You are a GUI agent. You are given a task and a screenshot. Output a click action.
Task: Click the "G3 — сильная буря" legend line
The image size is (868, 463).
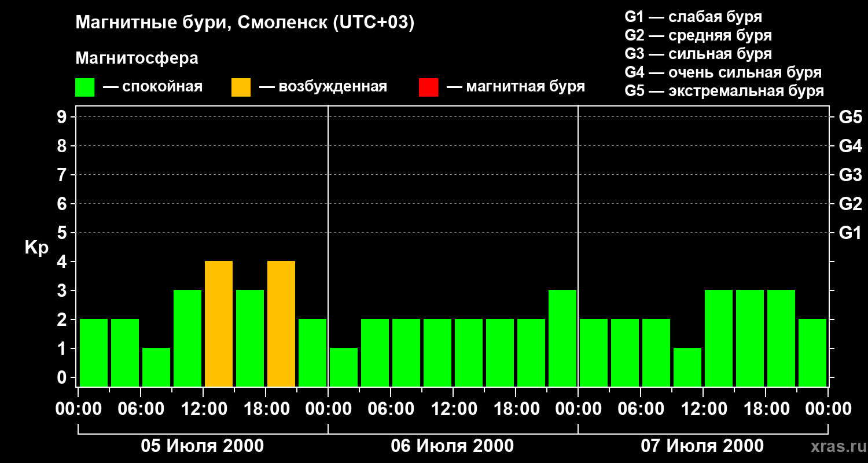coord(698,54)
